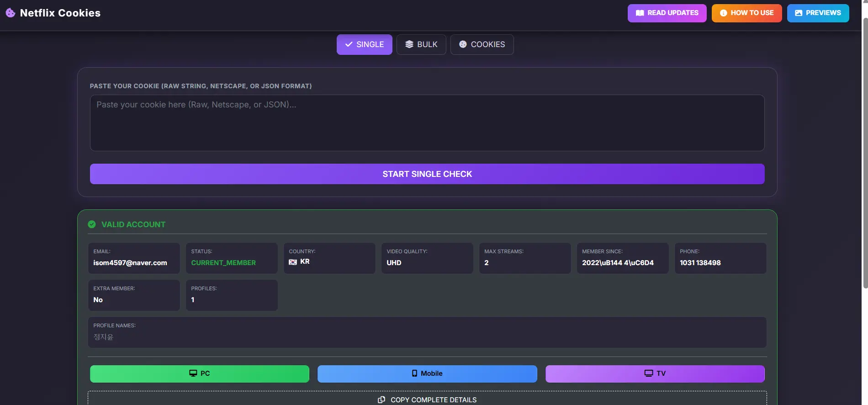Open the COOKIES tab
The width and height of the screenshot is (868, 405).
pyautogui.click(x=482, y=44)
